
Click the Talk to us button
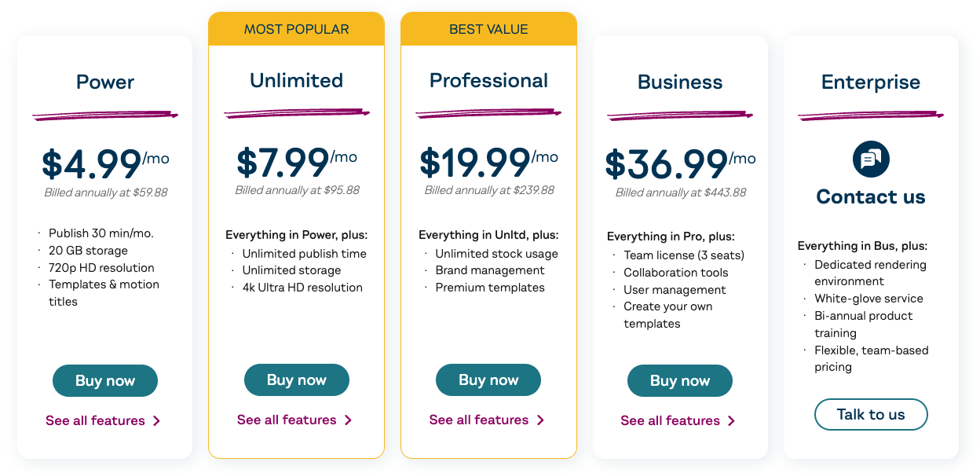pos(871,415)
